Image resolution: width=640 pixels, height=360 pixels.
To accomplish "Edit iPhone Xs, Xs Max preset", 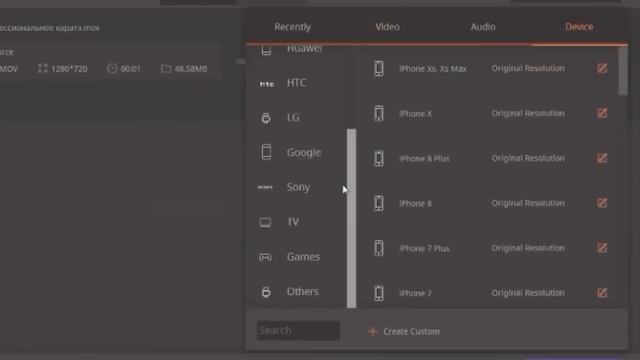I will 602,68.
